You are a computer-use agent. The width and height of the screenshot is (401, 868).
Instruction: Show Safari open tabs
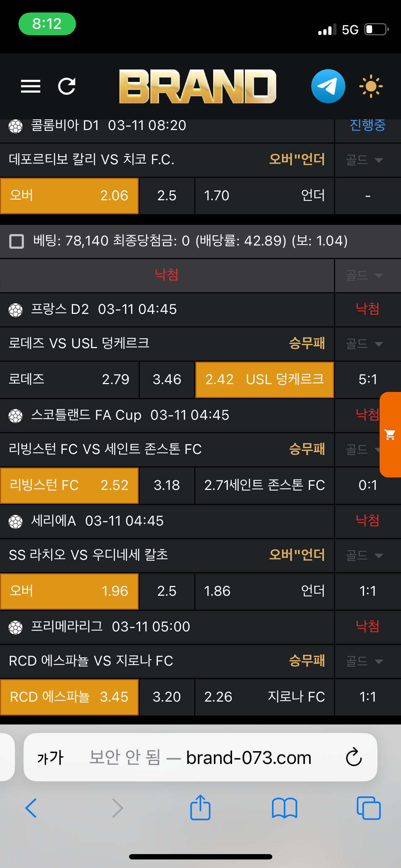tap(369, 808)
